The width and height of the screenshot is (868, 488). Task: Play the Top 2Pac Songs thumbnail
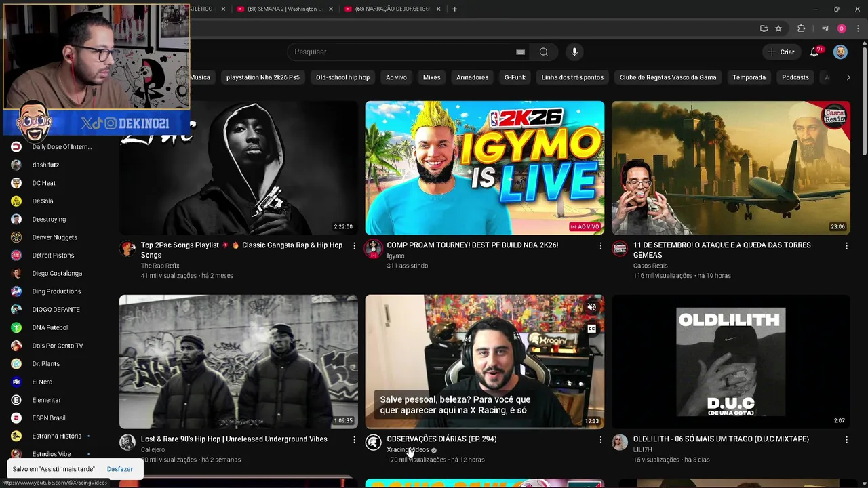click(239, 167)
